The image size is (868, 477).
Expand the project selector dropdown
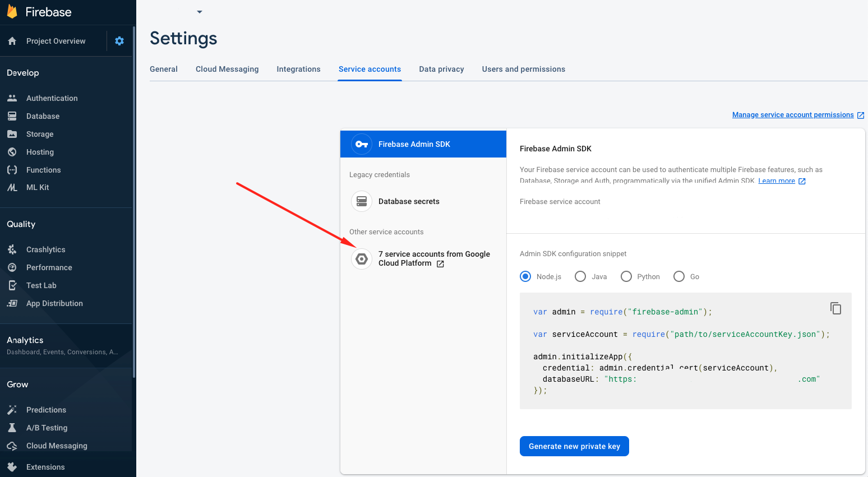[199, 11]
